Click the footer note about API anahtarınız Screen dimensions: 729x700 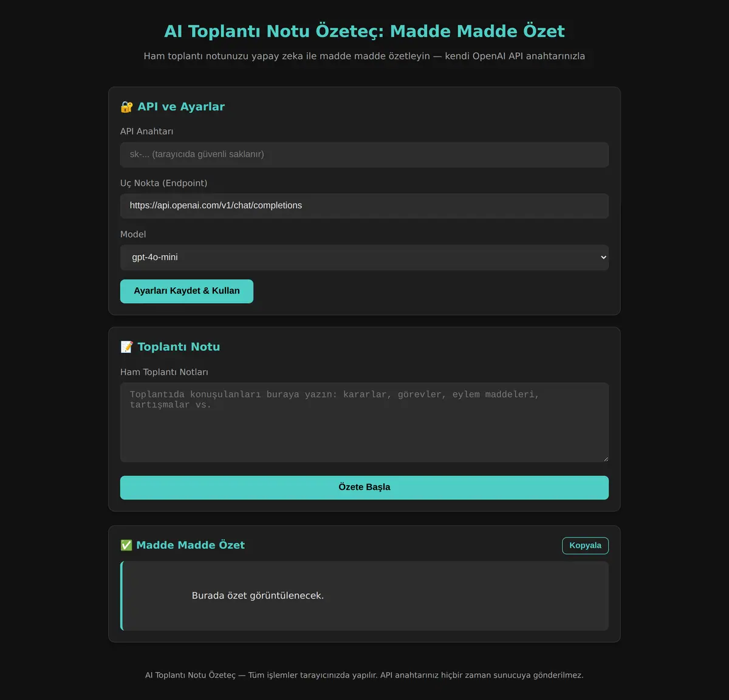[364, 675]
